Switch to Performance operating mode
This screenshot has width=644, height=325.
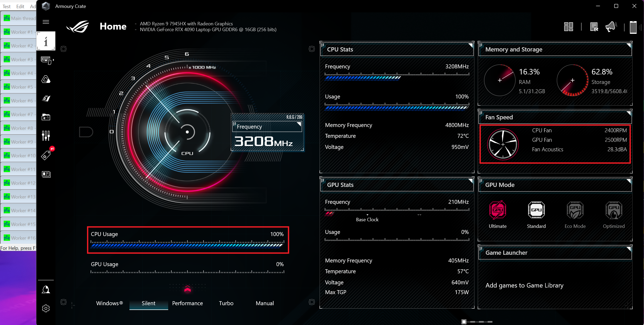[x=187, y=303]
